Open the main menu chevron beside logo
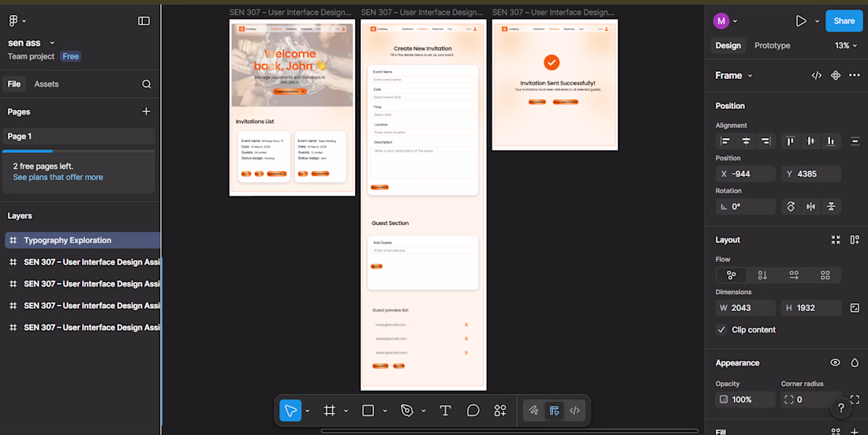868x435 pixels. pos(24,21)
